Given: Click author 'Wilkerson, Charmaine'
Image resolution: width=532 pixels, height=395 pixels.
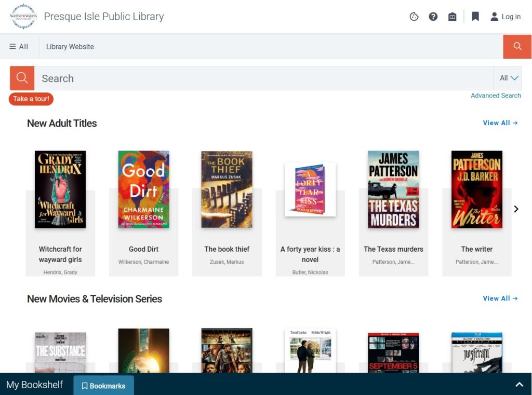Looking at the screenshot, I should (x=143, y=262).
